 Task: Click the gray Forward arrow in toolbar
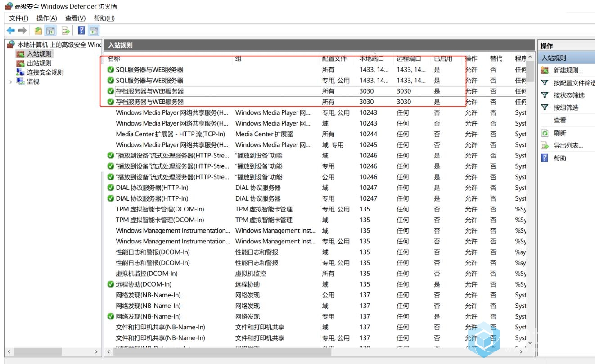[23, 31]
